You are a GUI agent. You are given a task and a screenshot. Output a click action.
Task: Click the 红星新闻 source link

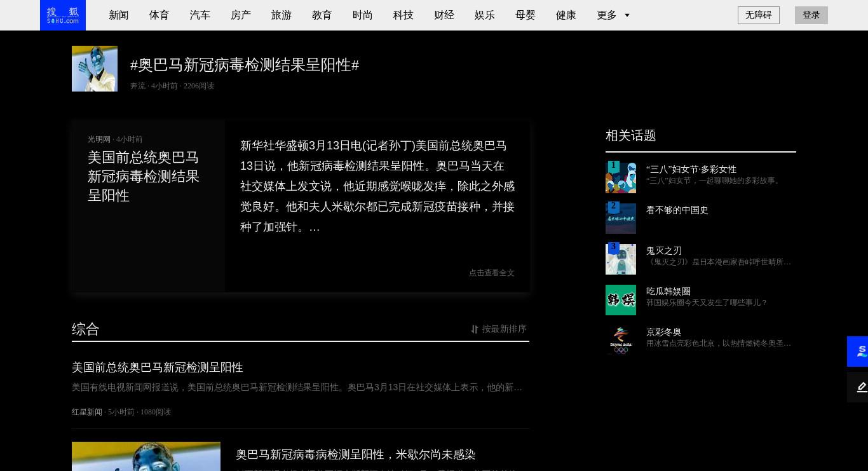tap(87, 412)
